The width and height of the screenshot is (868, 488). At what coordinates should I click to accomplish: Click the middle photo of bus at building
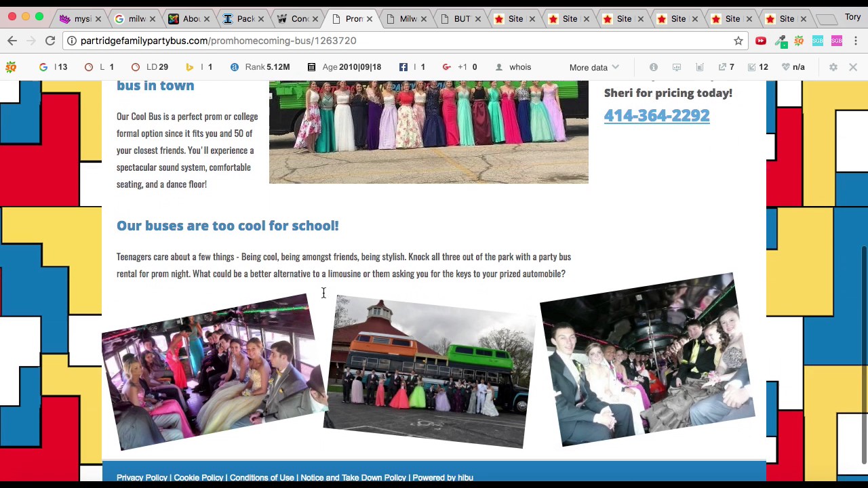429,371
